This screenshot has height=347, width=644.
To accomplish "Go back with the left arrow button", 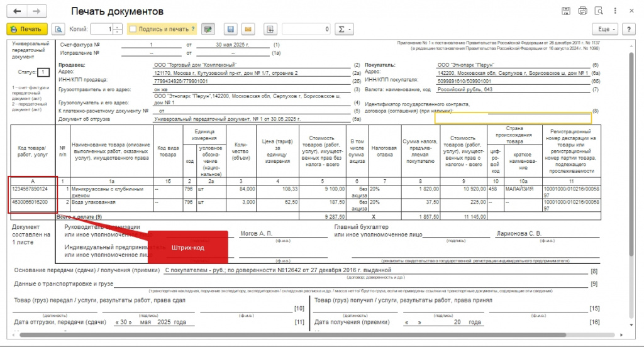I will (17, 11).
